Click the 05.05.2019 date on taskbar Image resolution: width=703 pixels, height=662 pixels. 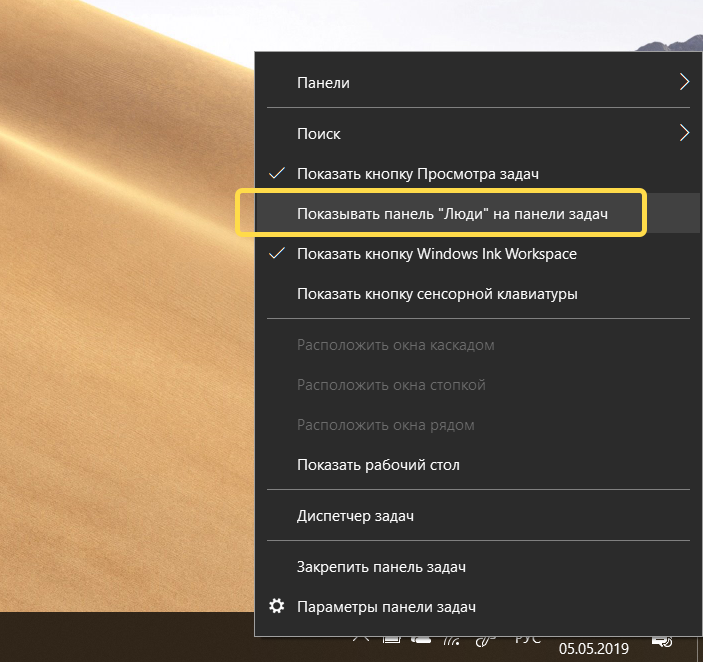594,649
